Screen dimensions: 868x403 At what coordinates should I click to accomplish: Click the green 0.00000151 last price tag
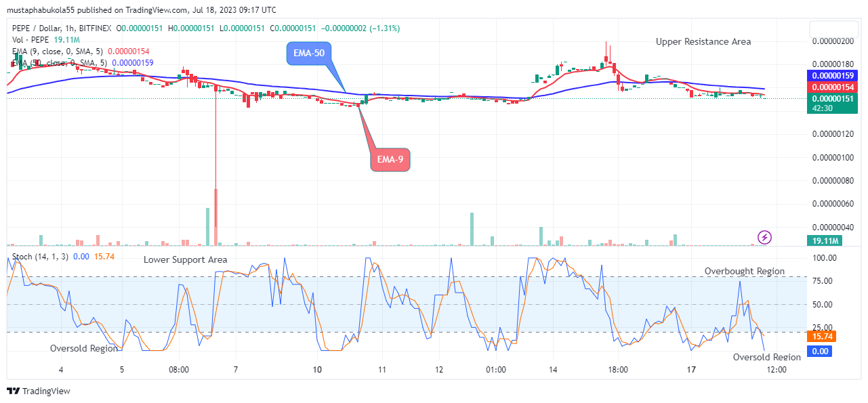(833, 99)
